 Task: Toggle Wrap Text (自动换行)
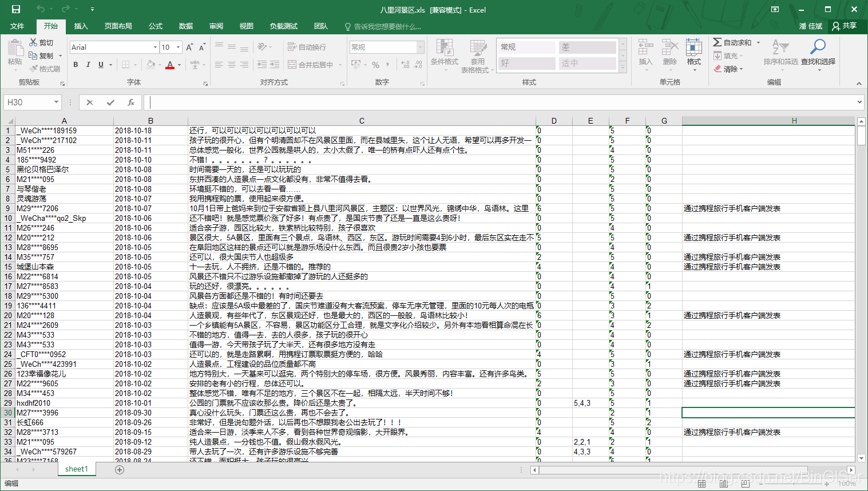coord(307,47)
